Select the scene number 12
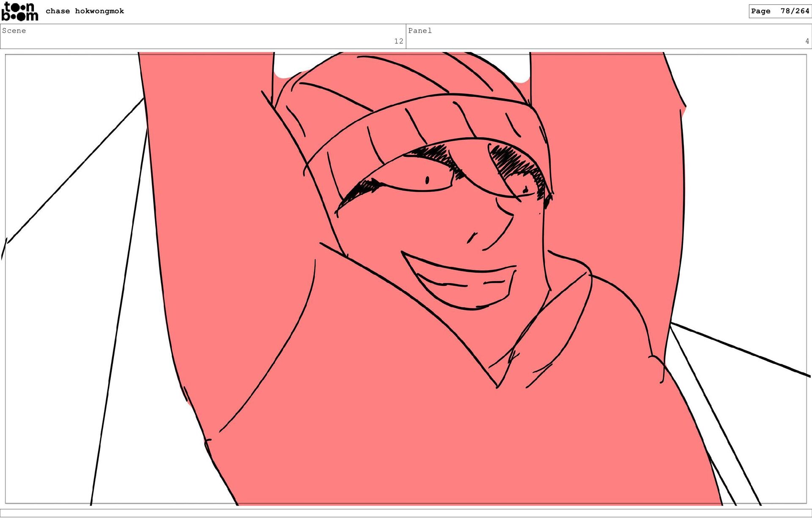812x525 pixels. [x=398, y=41]
